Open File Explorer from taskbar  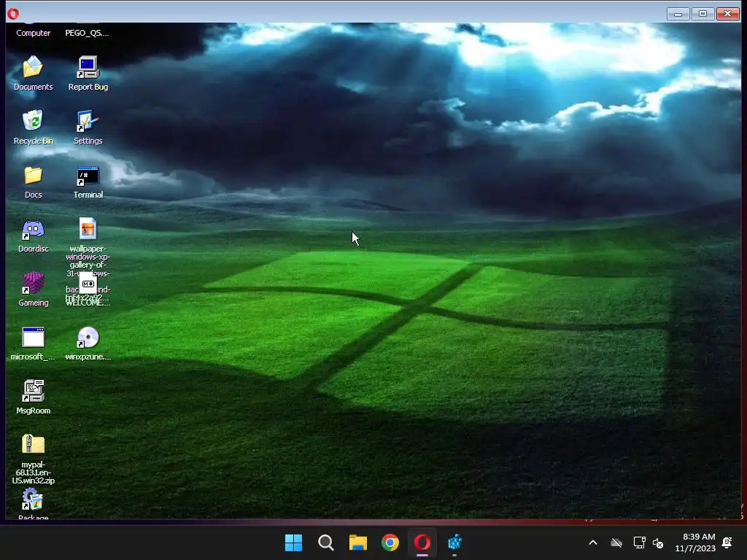[x=357, y=542]
